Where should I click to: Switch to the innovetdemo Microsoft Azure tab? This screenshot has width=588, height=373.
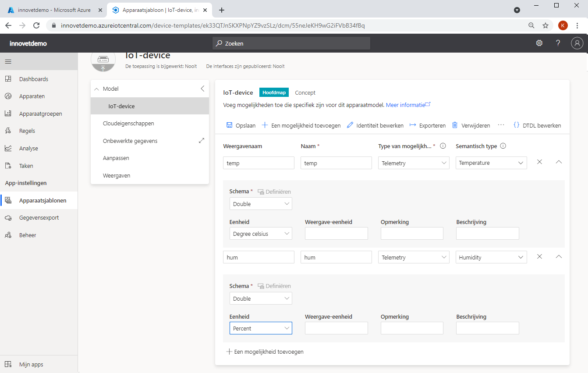pyautogui.click(x=54, y=10)
